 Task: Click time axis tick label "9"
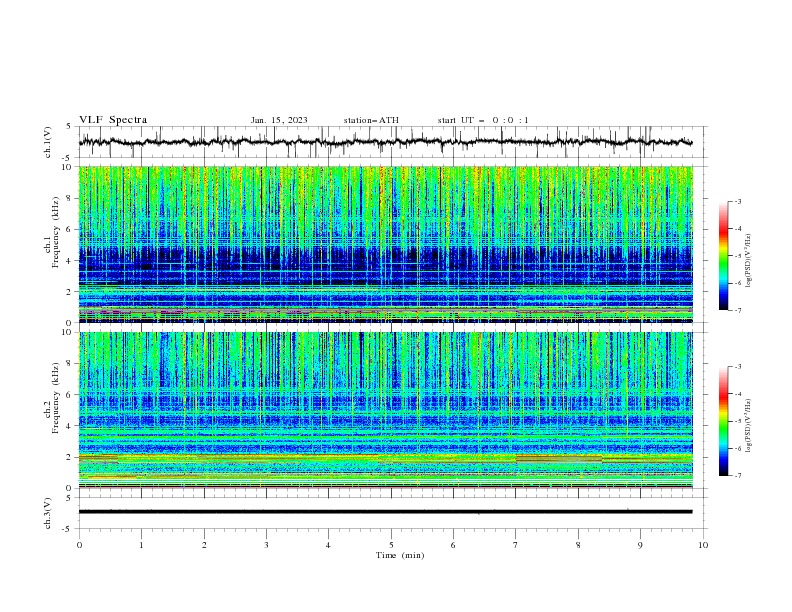(x=640, y=545)
